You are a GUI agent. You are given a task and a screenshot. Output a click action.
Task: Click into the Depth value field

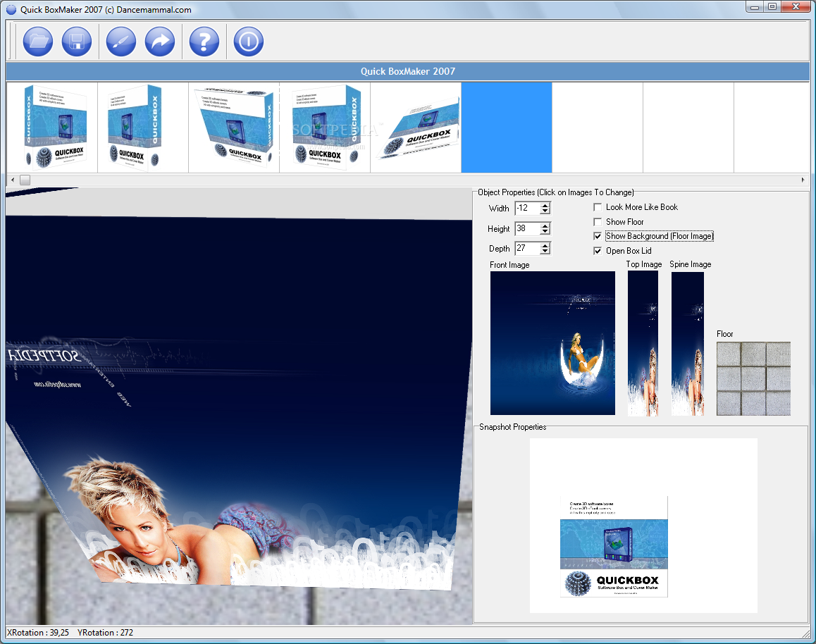[x=527, y=249]
